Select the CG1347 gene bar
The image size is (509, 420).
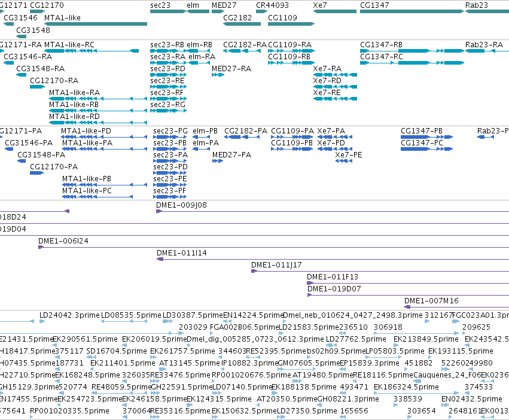pos(412,11)
